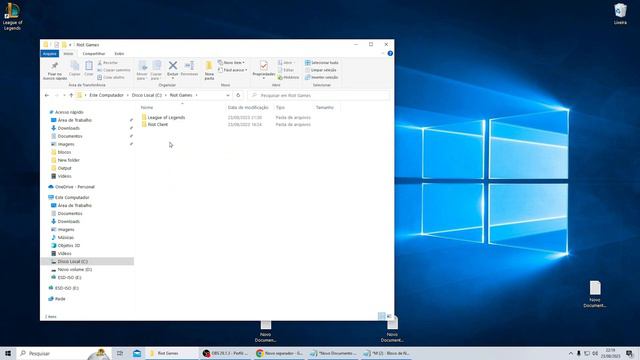Click the Explorer help question mark icon
The width and height of the screenshot is (640, 360).
390,53
